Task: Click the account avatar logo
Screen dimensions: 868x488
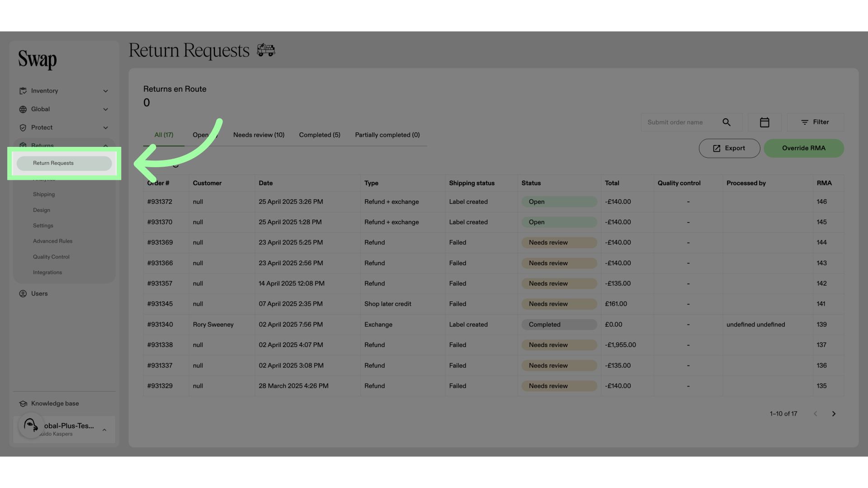Action: tap(31, 425)
